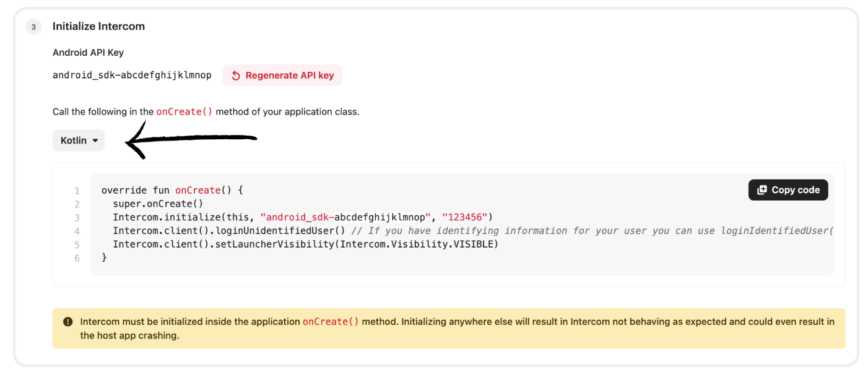Click red onCreate() in the instruction sentence
868x380 pixels.
pyautogui.click(x=184, y=112)
